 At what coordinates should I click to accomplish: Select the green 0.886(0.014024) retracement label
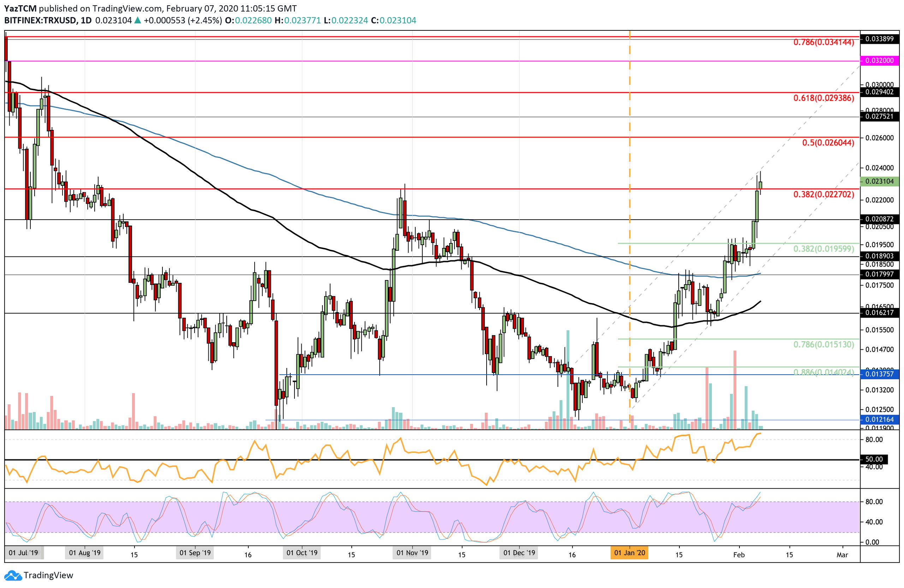[x=823, y=373]
